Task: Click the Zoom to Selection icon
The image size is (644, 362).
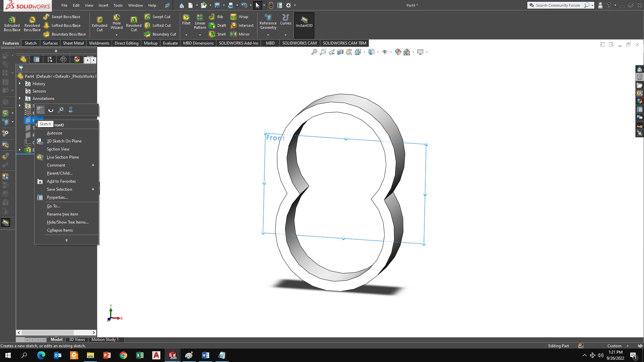Action: point(61,110)
